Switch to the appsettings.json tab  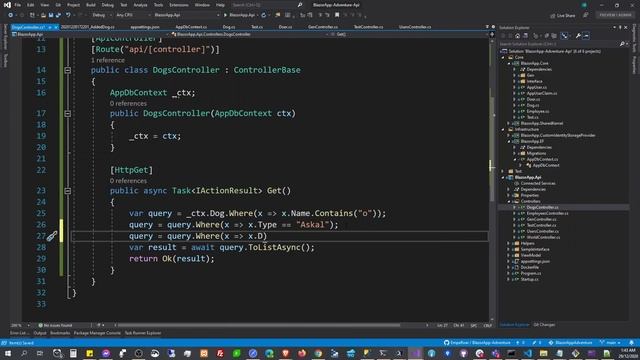coord(145,27)
